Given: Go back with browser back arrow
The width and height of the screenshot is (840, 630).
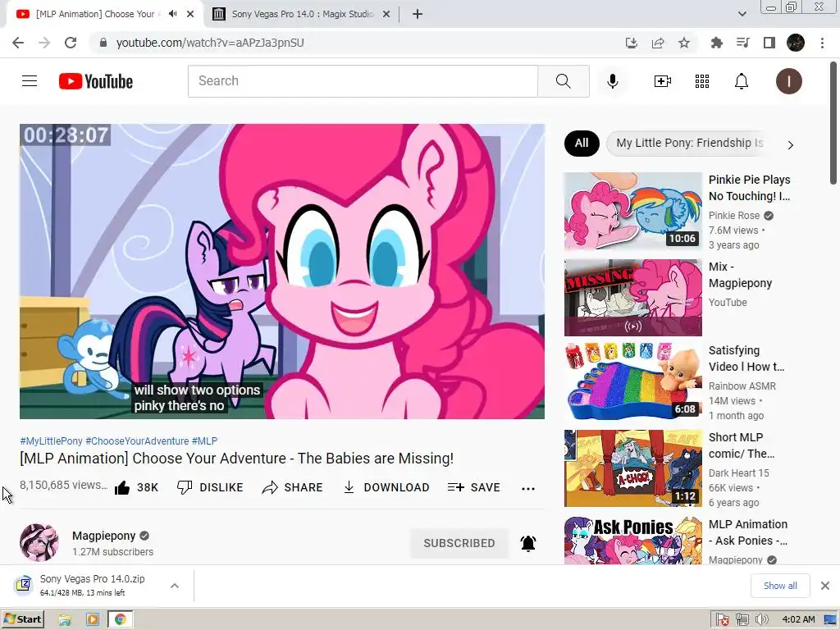Looking at the screenshot, I should (18, 43).
